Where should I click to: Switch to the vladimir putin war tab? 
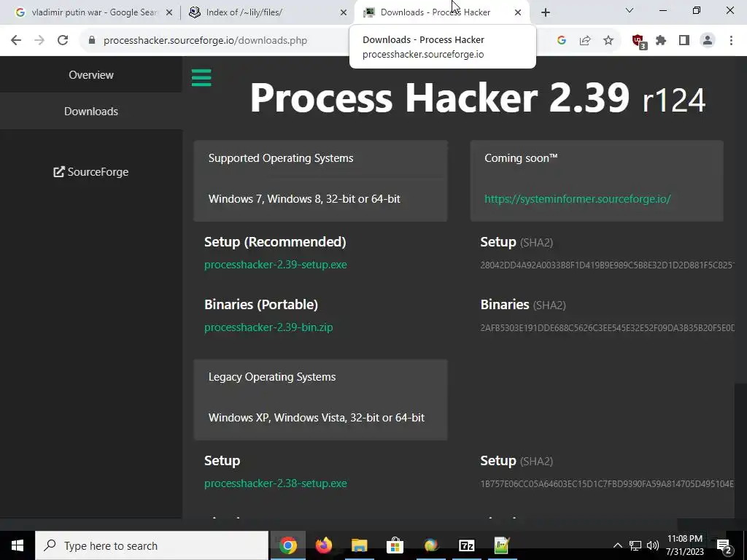point(94,12)
